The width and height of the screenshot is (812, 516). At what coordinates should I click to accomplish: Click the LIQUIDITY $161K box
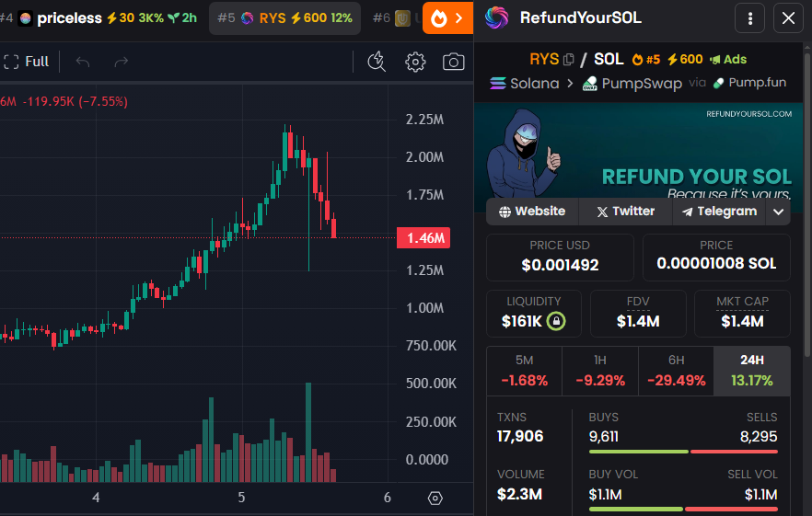point(533,314)
